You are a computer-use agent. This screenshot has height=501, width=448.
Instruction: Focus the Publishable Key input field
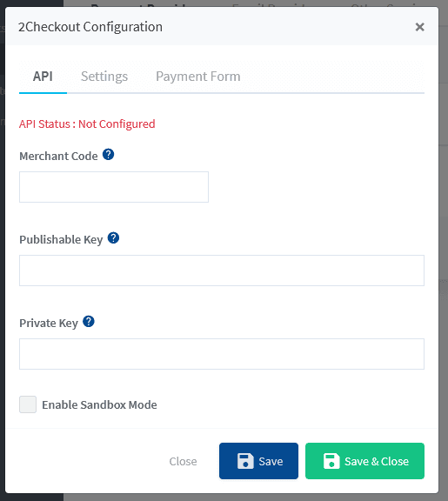click(222, 271)
